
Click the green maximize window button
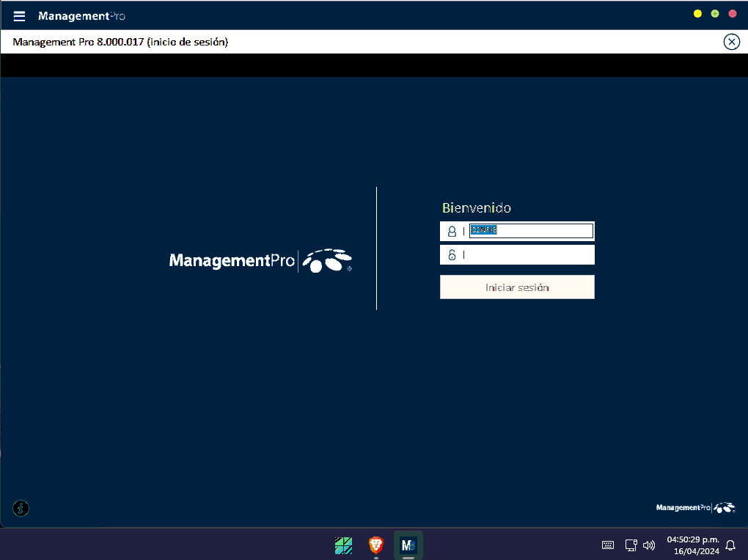[715, 14]
